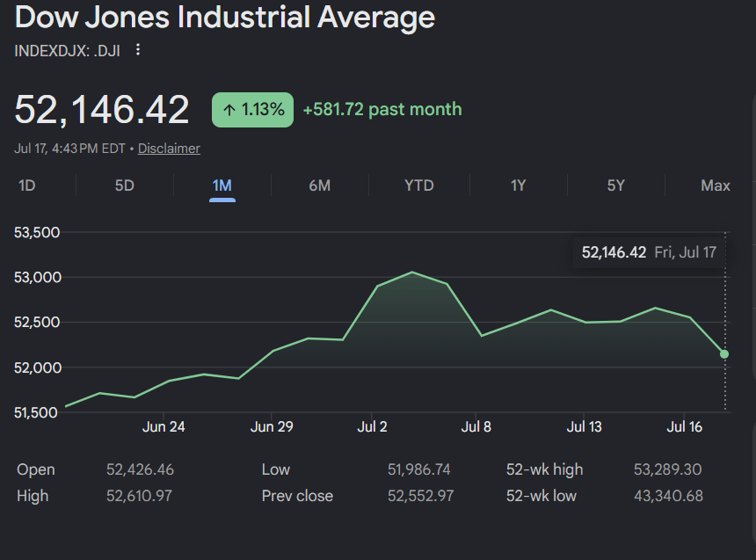The height and width of the screenshot is (560, 756).
Task: Click the 52-wk high value 53,289.30
Action: point(668,469)
